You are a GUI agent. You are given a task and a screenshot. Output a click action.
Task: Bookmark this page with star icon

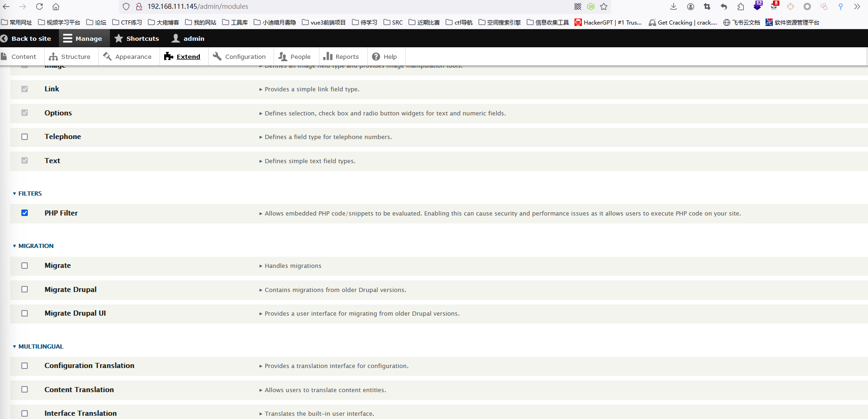[604, 6]
